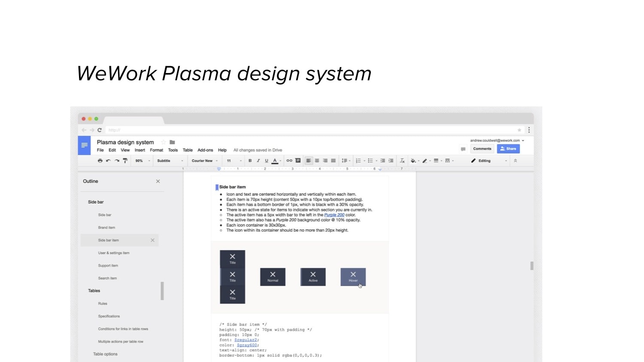Toggle italic formatting

258,161
